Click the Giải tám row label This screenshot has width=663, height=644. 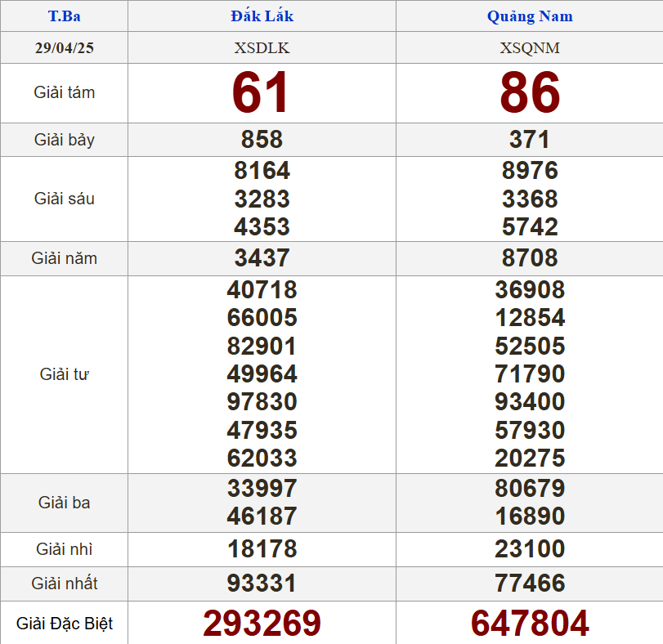click(65, 92)
